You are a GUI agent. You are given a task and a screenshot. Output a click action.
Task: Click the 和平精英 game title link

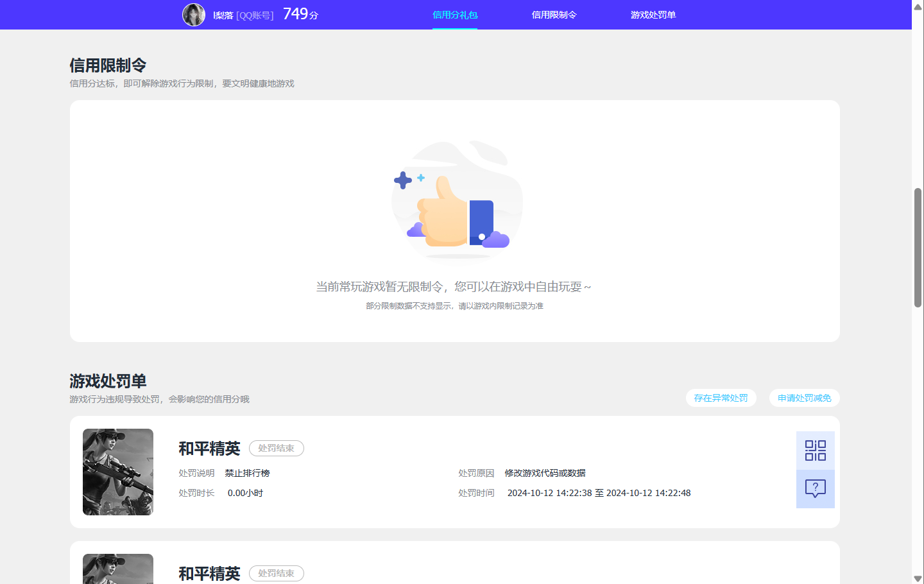(209, 449)
